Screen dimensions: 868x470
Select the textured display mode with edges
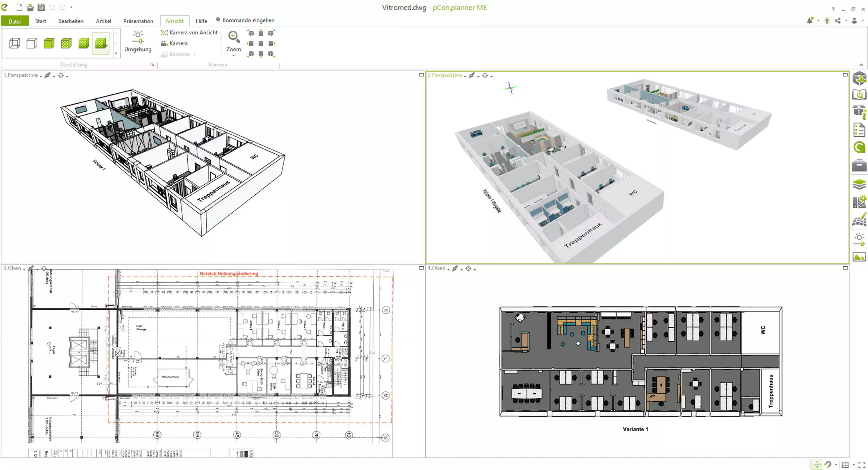coord(66,43)
